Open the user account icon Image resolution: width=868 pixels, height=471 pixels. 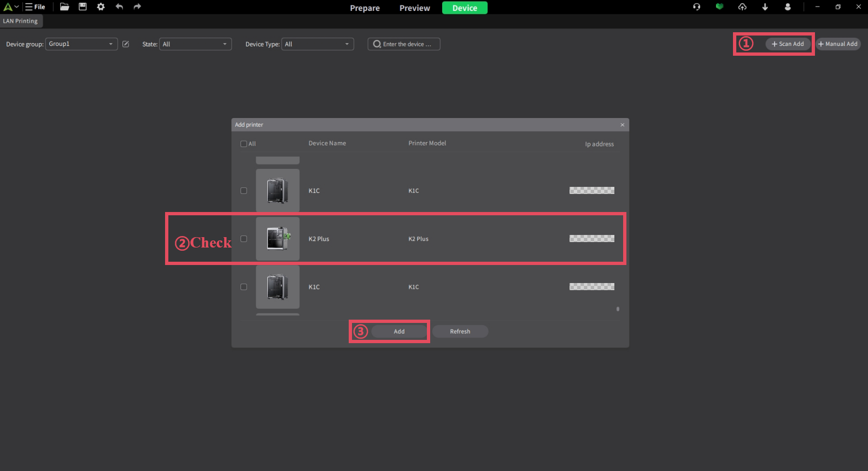pyautogui.click(x=788, y=7)
